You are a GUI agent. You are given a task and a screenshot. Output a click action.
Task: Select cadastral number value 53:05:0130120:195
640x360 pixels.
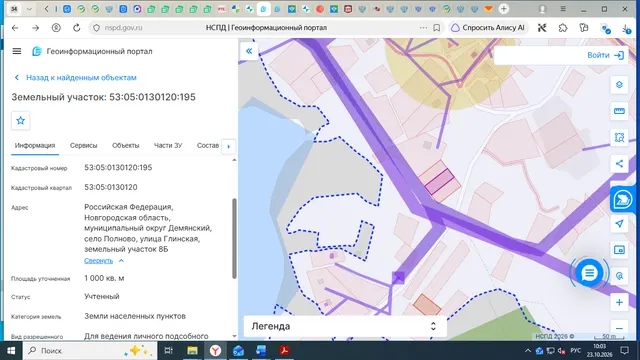coord(118,167)
